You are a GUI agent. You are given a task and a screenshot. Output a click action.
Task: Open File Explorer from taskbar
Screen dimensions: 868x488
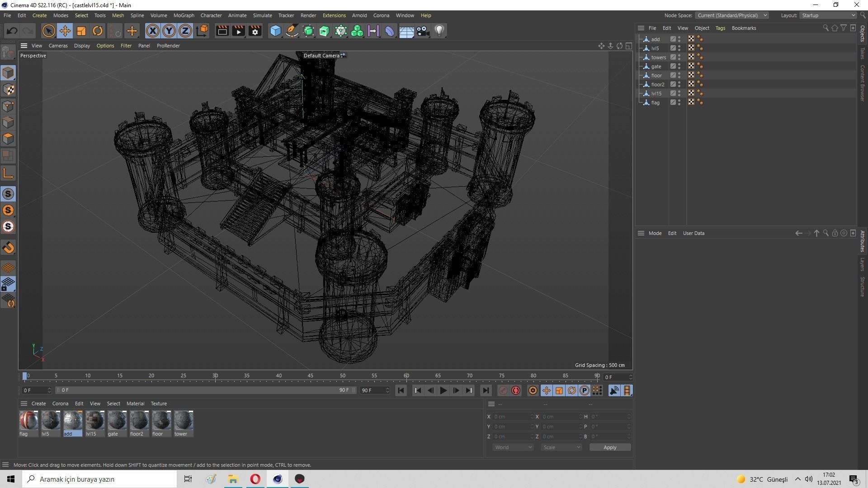point(233,479)
